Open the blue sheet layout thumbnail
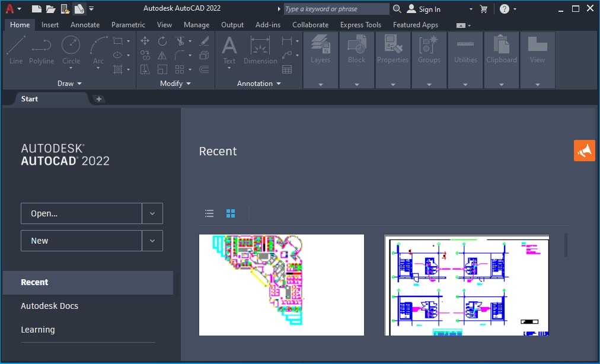Image resolution: width=600 pixels, height=364 pixels. pyautogui.click(x=467, y=285)
